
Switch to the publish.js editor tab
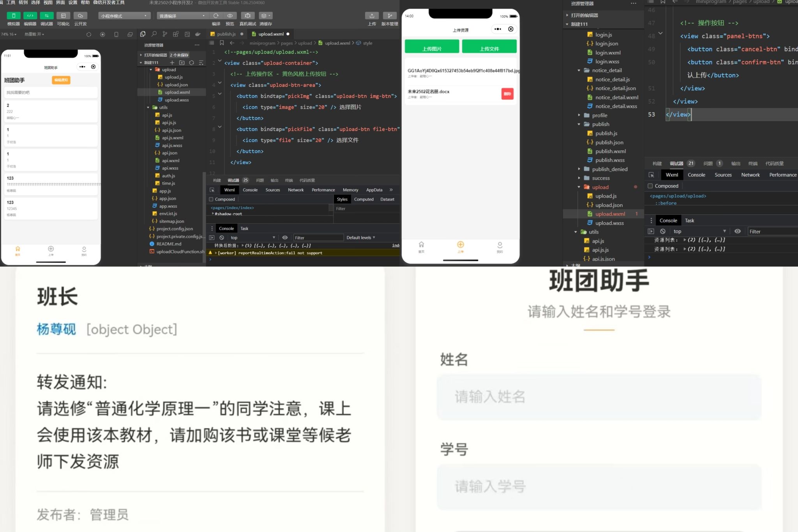click(x=226, y=34)
